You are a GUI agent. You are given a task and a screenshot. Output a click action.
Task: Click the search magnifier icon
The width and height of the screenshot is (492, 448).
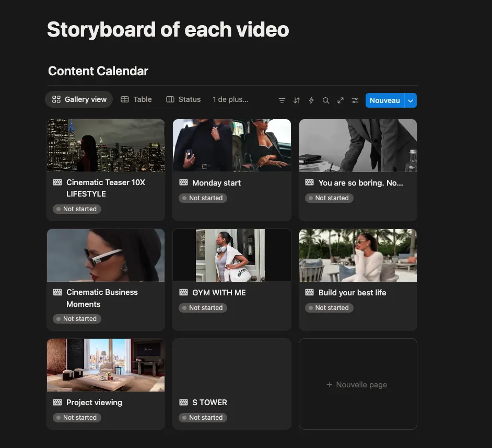pos(326,100)
